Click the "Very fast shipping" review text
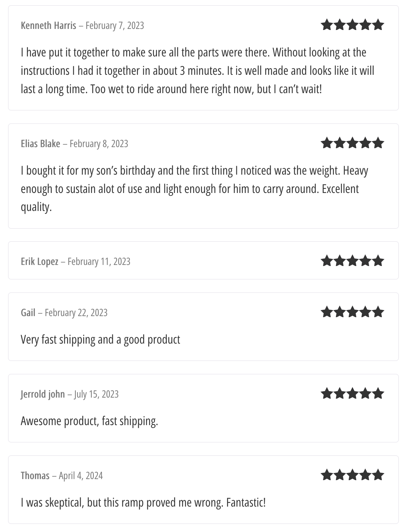This screenshot has height=532, width=409. (100, 340)
